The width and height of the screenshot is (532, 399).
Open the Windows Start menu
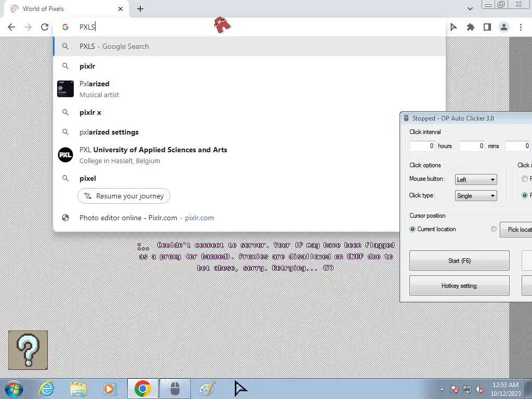pos(14,389)
